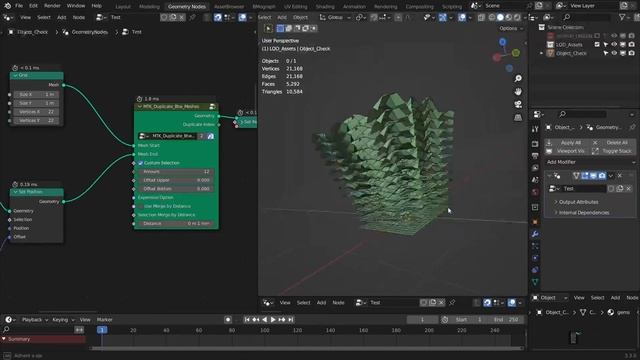Collapse the Grid node header
The width and height of the screenshot is (640, 360).
click(x=15, y=75)
